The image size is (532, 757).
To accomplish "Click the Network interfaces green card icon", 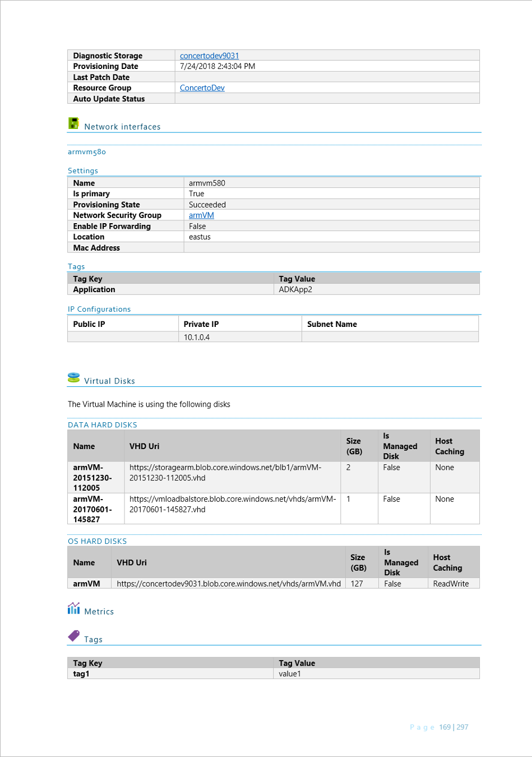I will pyautogui.click(x=73, y=123).
